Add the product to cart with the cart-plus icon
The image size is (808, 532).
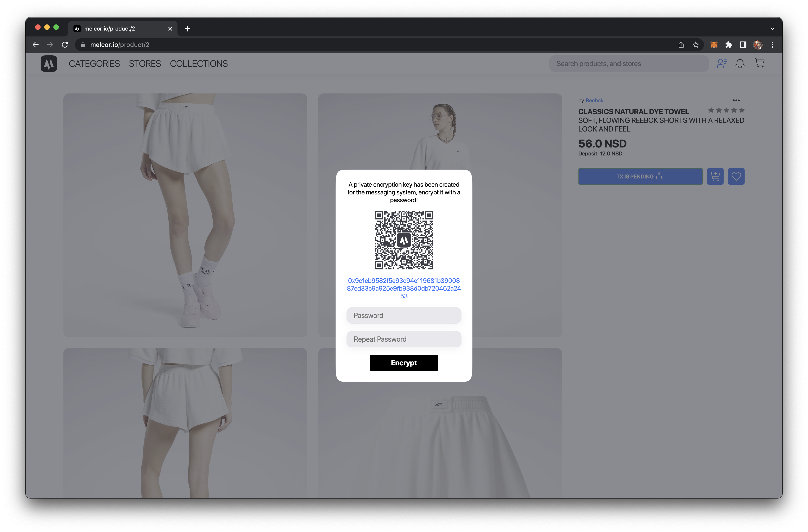pyautogui.click(x=715, y=176)
